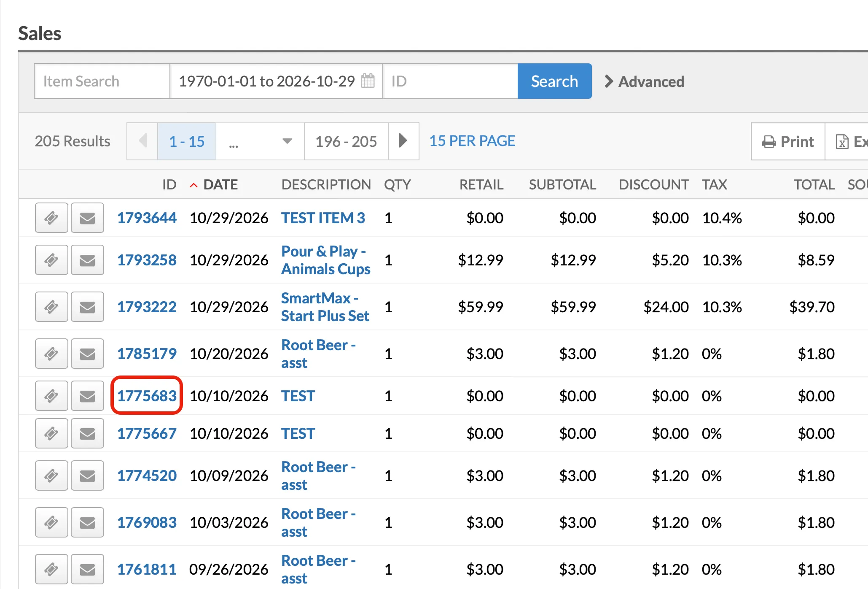Sort table by DESCRIPTION column

[x=326, y=184]
